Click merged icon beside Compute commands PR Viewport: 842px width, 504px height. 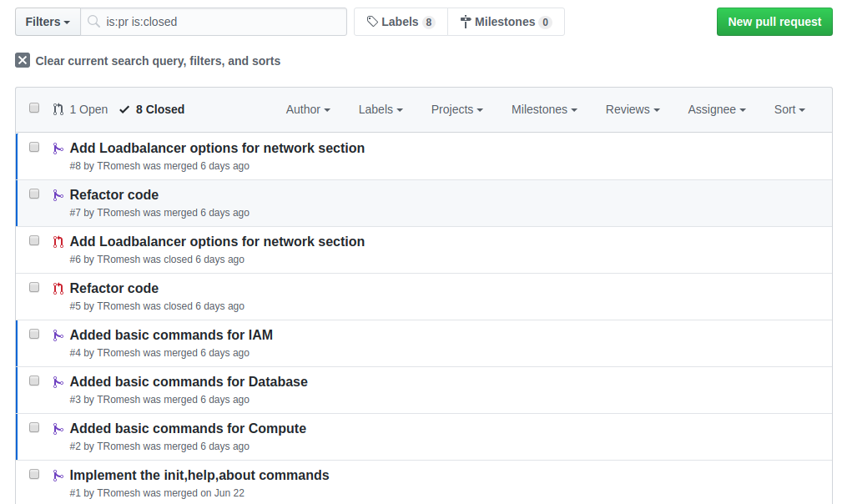pyautogui.click(x=58, y=429)
